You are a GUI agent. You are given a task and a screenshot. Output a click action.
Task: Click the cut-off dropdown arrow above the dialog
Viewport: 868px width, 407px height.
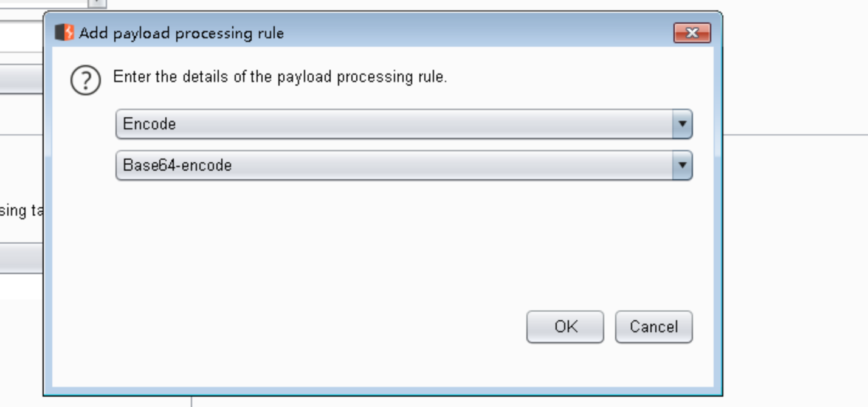pos(97,3)
